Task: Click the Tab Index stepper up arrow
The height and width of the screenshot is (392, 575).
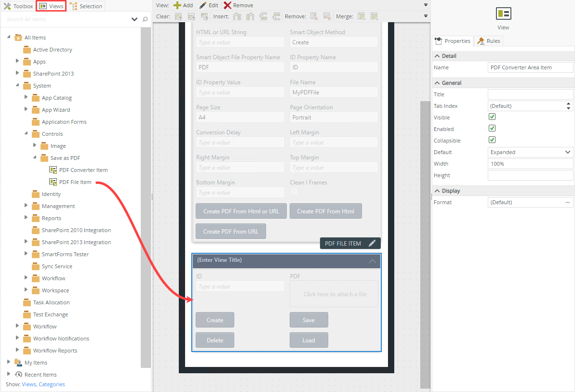Action: click(569, 104)
